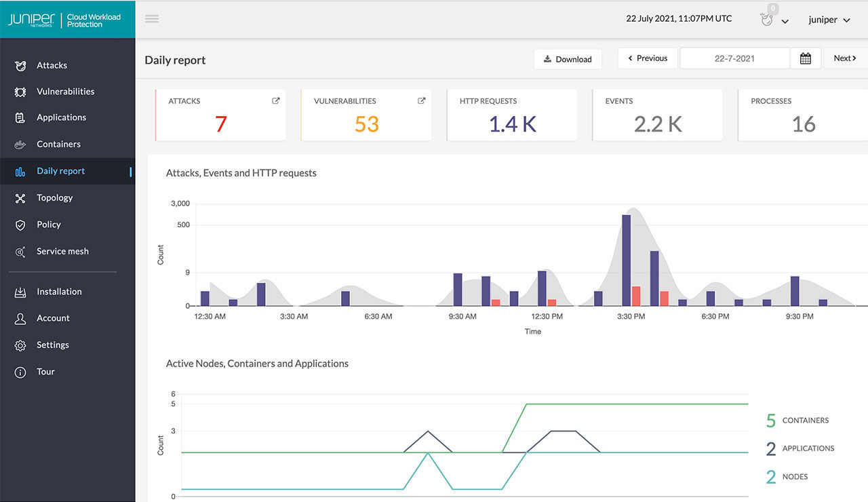Download the daily report
868x502 pixels.
568,59
